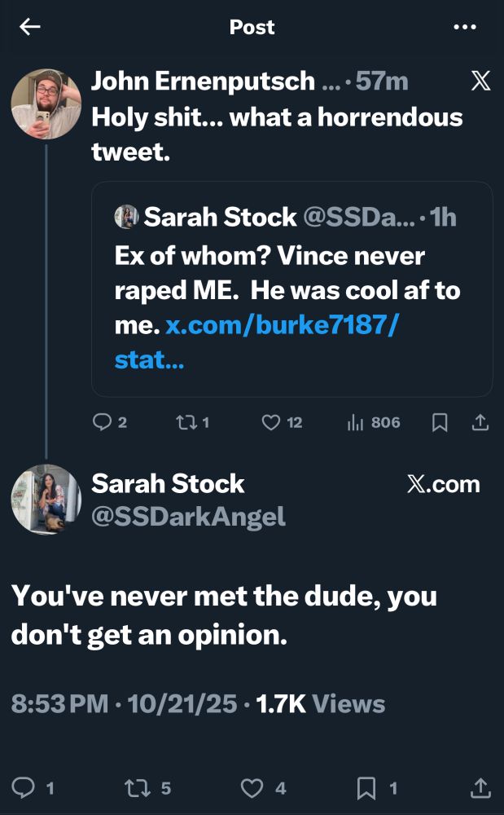Viewport: 504px width, 815px height.
Task: Open John Ernenputsch's profile picture
Action: (46, 104)
